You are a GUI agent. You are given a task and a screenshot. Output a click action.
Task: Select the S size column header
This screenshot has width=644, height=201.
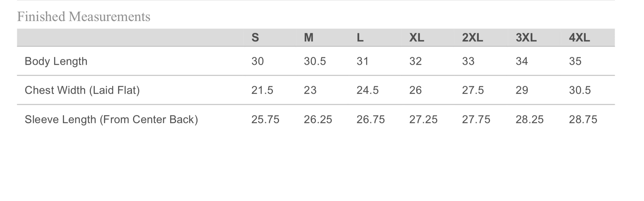pos(255,38)
